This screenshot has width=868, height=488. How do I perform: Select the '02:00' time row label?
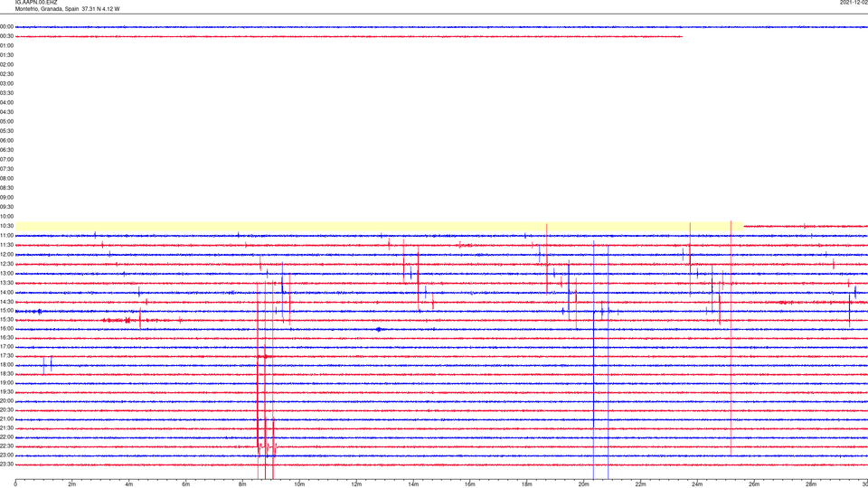pos(6,64)
